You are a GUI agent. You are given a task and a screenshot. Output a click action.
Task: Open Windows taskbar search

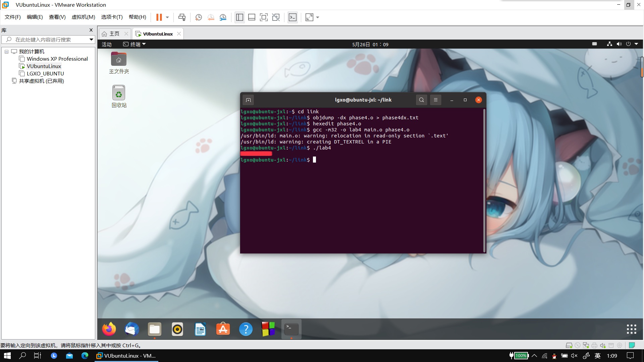point(22,356)
